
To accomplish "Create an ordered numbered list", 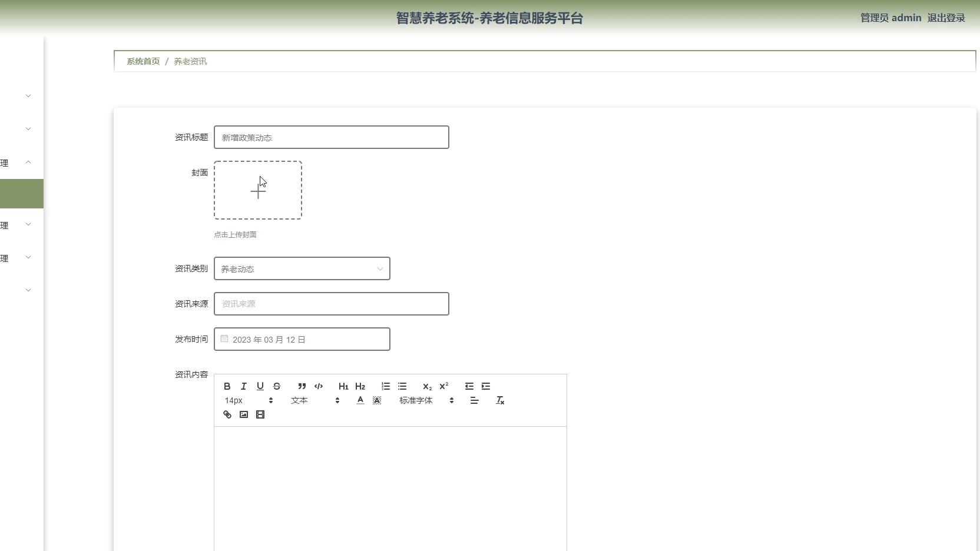I will pos(386,386).
